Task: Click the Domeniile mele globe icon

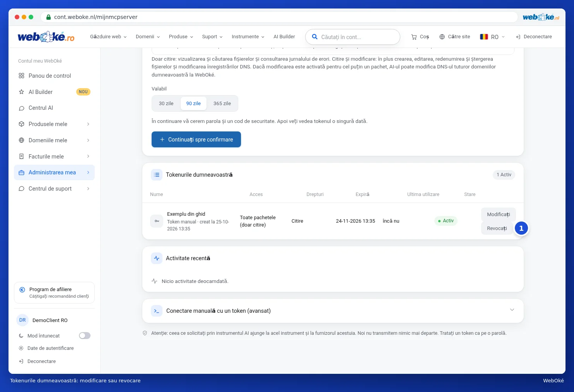Action: click(22, 140)
